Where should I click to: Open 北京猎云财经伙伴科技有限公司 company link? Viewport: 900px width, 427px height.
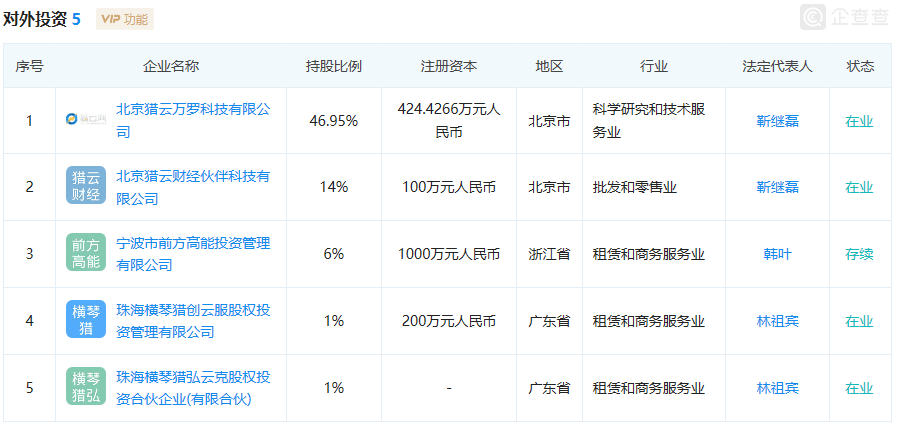[193, 187]
